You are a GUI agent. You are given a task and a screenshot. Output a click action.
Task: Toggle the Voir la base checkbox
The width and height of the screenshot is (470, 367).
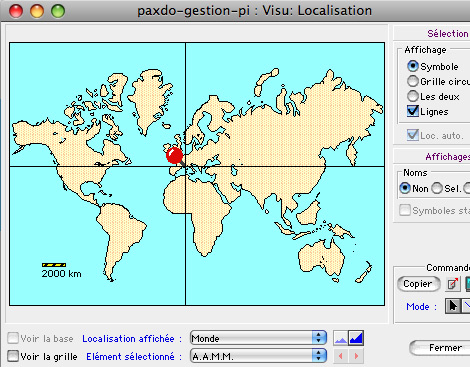click(13, 338)
